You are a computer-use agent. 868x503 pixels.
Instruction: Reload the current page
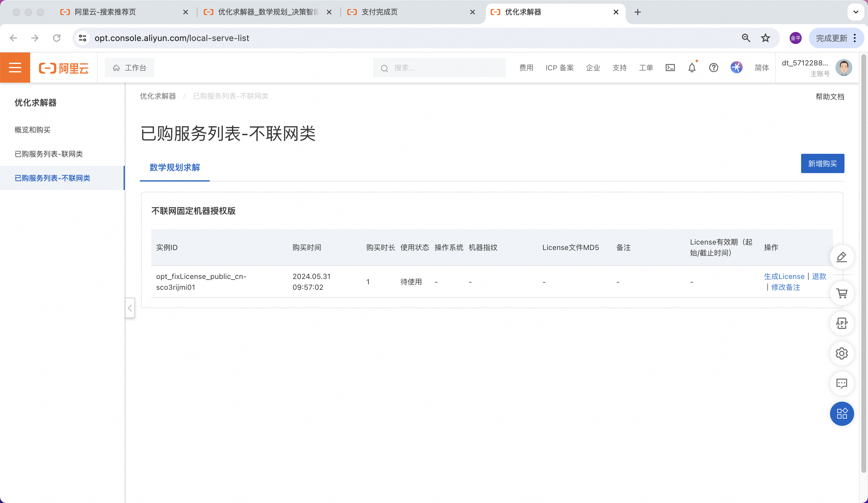(57, 38)
